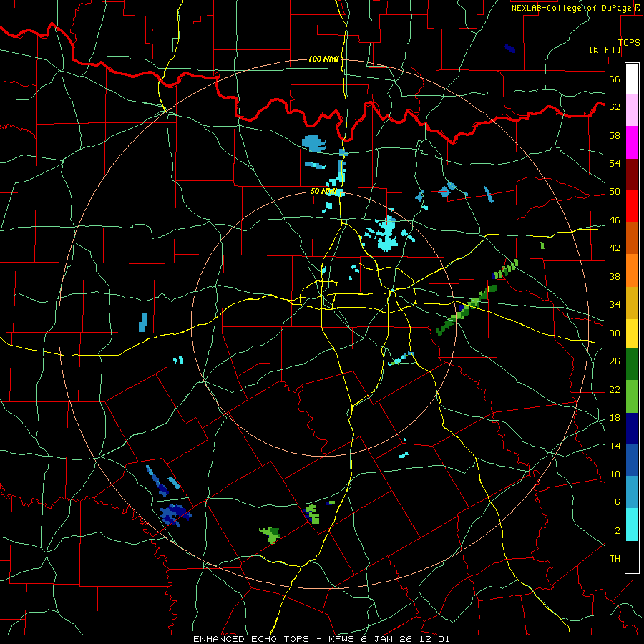Click the 46 value on the legend

pyautogui.click(x=615, y=220)
